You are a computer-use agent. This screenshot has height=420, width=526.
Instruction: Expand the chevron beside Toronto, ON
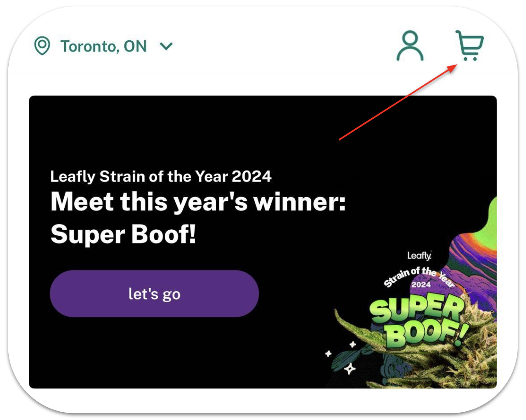click(x=166, y=46)
